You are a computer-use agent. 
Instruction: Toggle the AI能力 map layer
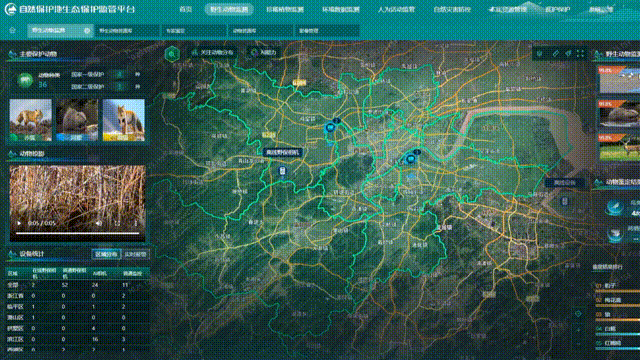[264, 53]
